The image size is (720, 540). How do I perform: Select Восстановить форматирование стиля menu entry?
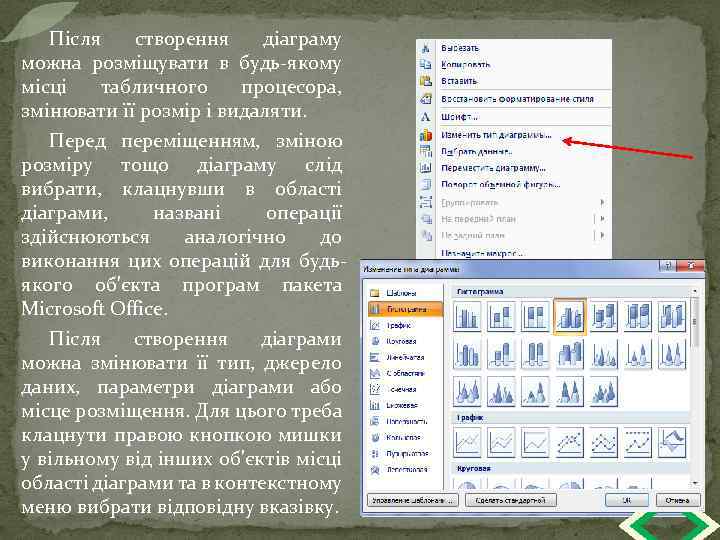point(517,99)
